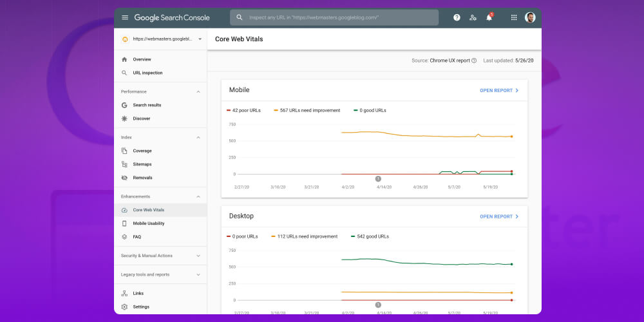The width and height of the screenshot is (644, 322).
Task: Open the Desktop report link
Action: pos(499,216)
